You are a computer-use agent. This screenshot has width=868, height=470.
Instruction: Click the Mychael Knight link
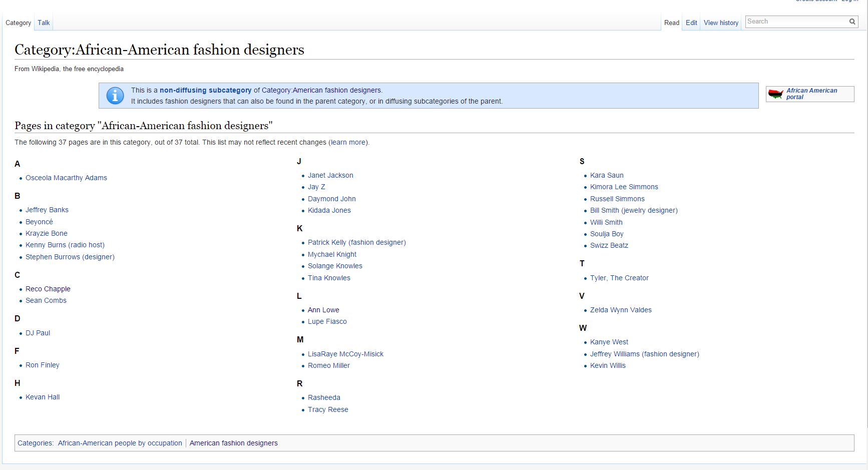[x=332, y=254]
